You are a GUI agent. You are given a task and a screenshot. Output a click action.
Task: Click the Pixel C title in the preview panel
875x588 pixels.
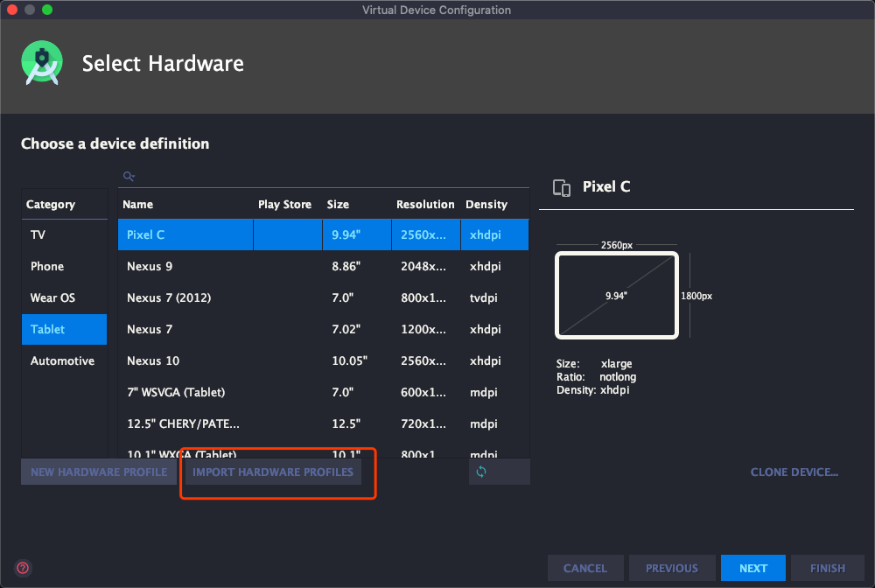[x=606, y=187]
